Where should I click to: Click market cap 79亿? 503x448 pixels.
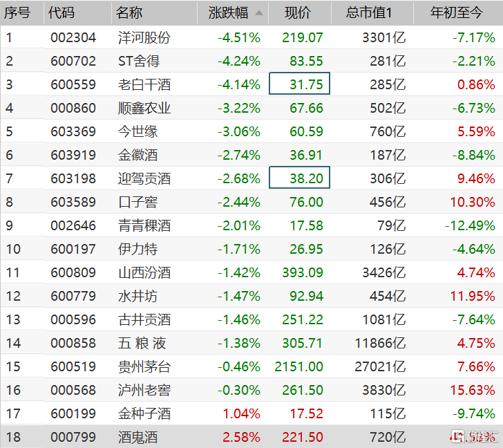coord(392,225)
